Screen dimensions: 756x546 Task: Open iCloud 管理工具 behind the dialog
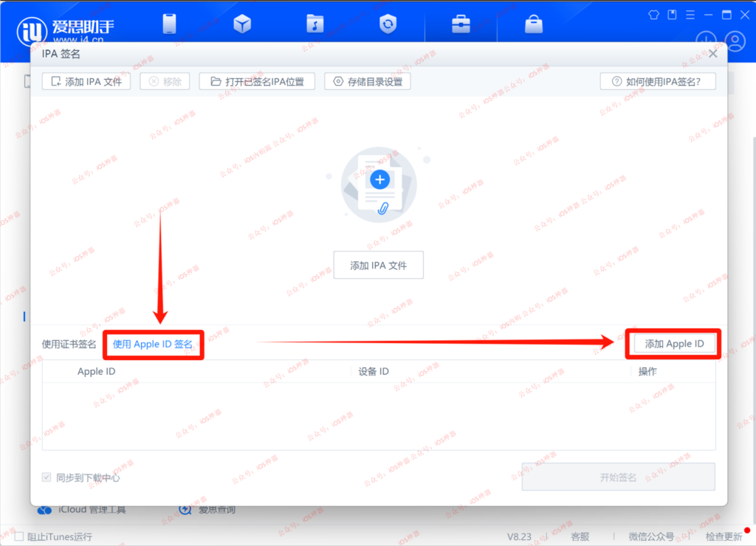coord(82,509)
